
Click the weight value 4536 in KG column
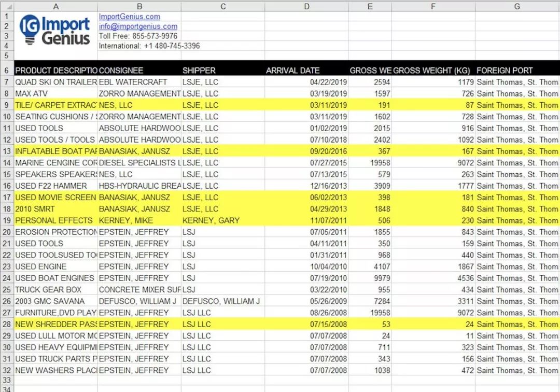433,278
